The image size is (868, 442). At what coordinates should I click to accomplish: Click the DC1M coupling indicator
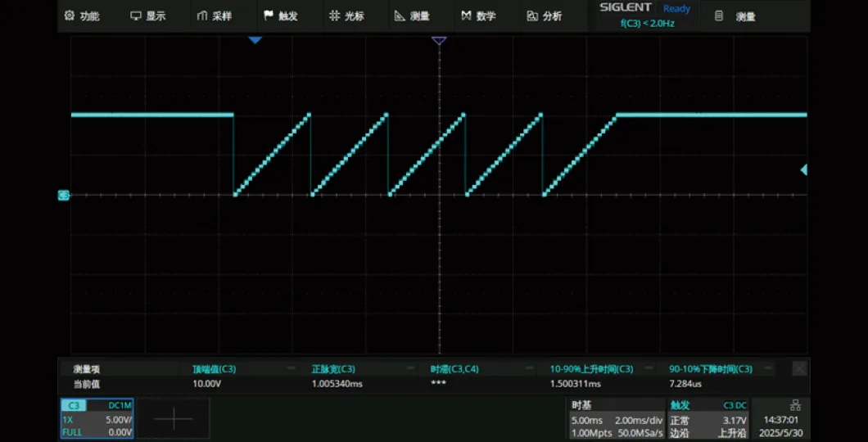(119, 405)
